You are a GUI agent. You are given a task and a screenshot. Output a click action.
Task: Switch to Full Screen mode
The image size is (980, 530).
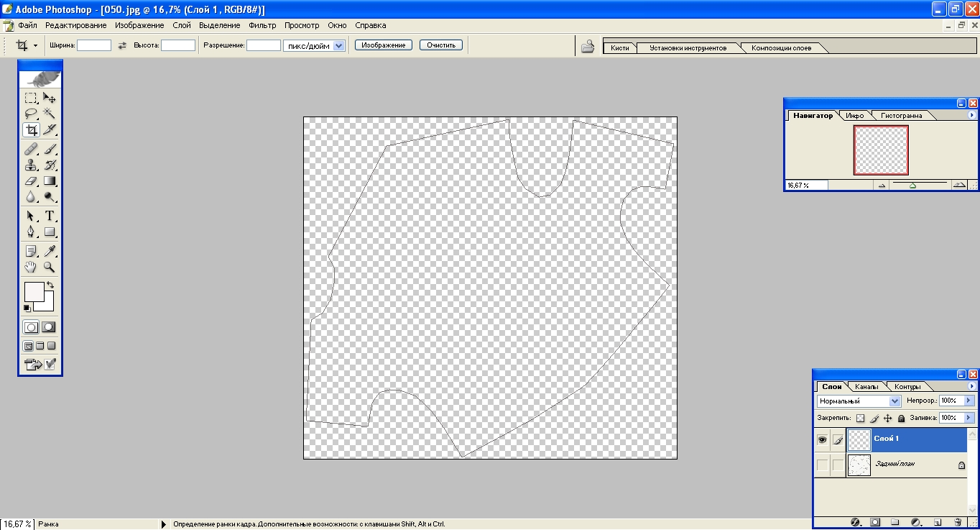click(x=52, y=346)
